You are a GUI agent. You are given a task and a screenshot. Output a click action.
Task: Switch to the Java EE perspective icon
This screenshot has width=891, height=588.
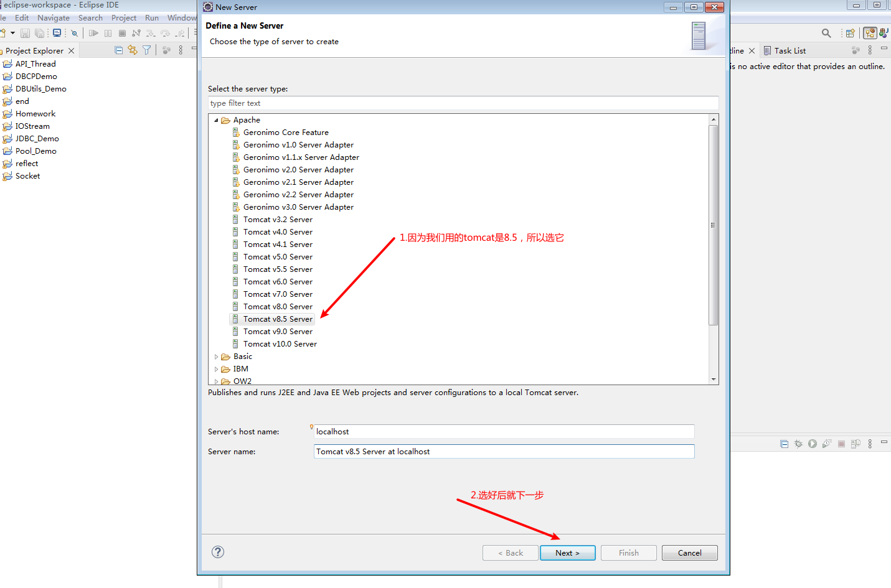pos(870,33)
